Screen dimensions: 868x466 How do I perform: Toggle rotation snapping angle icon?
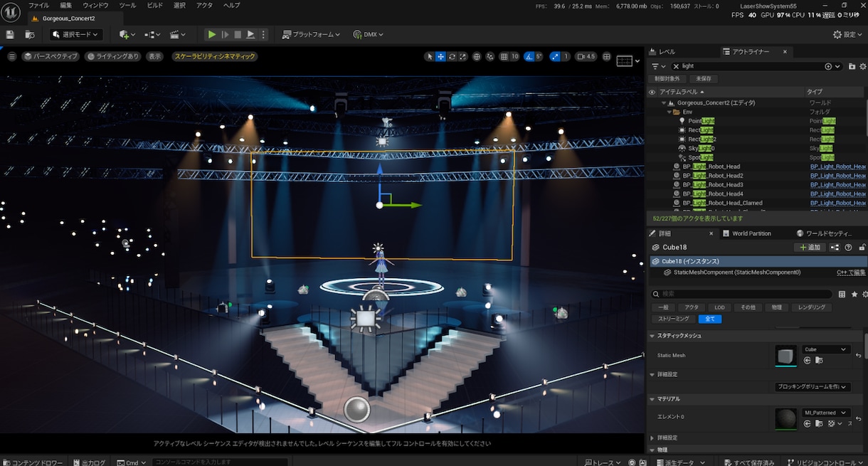pyautogui.click(x=529, y=56)
